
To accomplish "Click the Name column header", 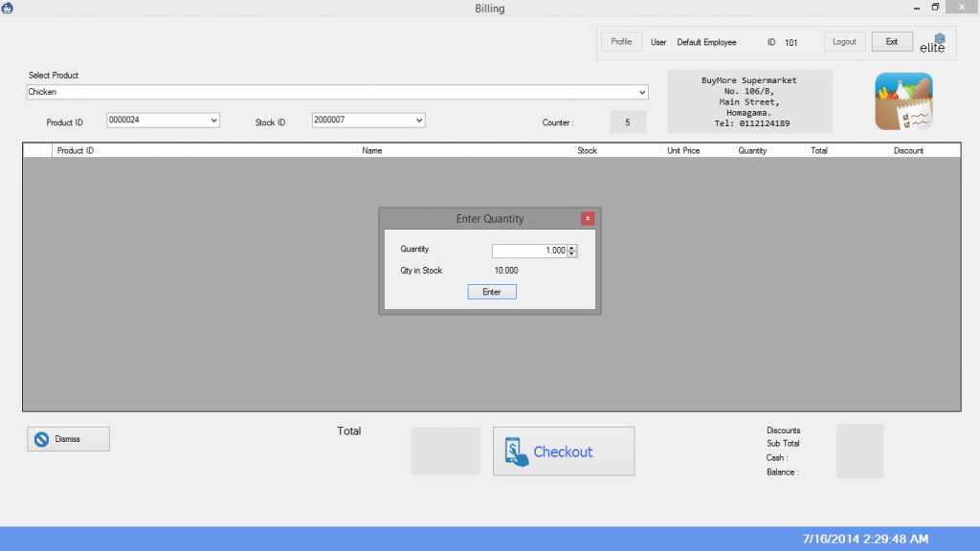I will 371,151.
